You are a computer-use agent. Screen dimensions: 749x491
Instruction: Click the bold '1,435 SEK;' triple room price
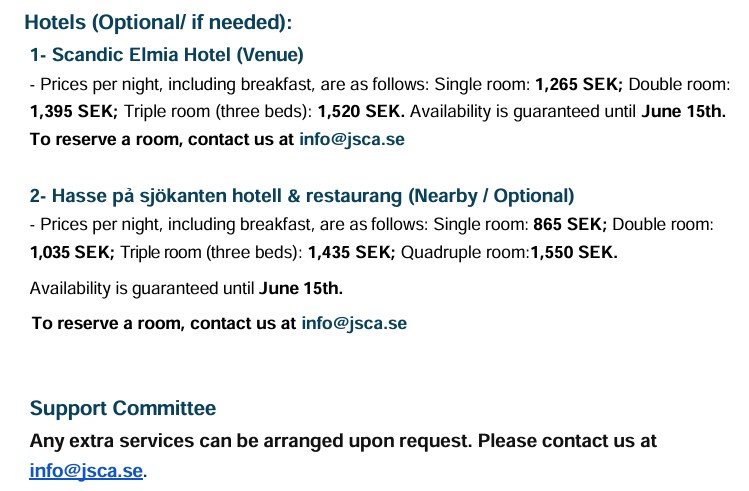tap(351, 252)
